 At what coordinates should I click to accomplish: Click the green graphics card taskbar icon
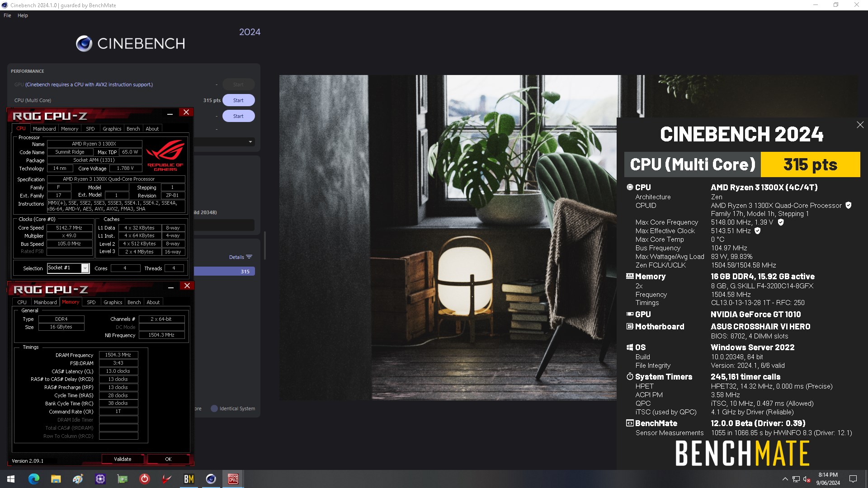(x=122, y=479)
